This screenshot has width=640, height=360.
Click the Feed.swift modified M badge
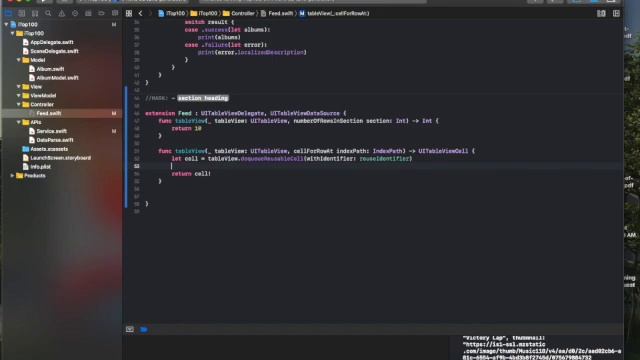point(114,113)
